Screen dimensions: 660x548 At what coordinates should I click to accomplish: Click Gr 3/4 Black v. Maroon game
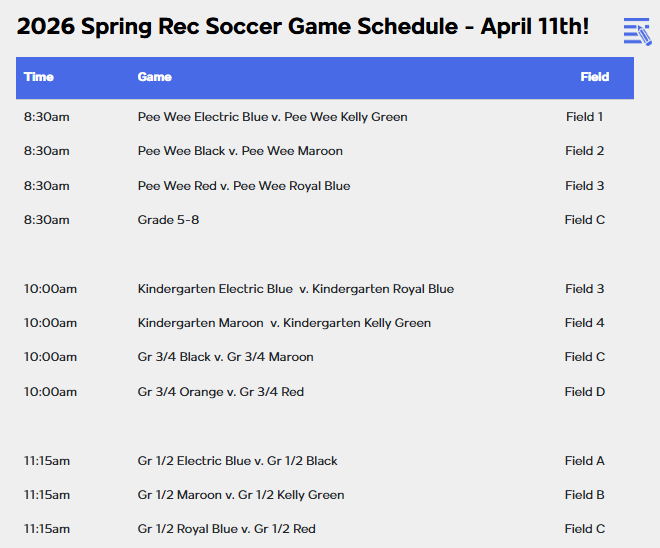[x=225, y=357]
